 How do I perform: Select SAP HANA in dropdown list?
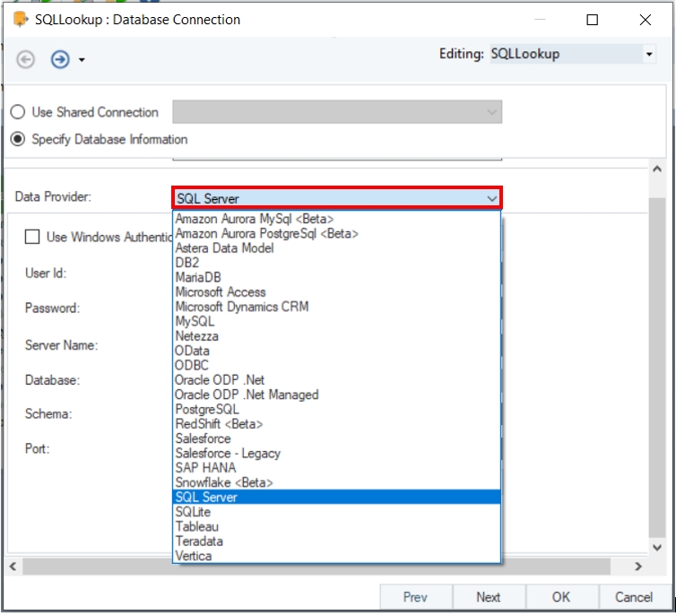click(x=337, y=468)
